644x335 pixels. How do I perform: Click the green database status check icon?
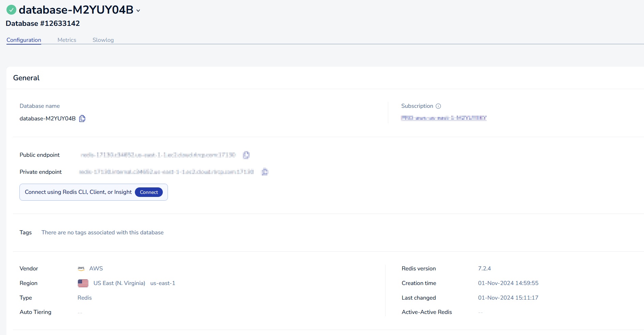11,10
